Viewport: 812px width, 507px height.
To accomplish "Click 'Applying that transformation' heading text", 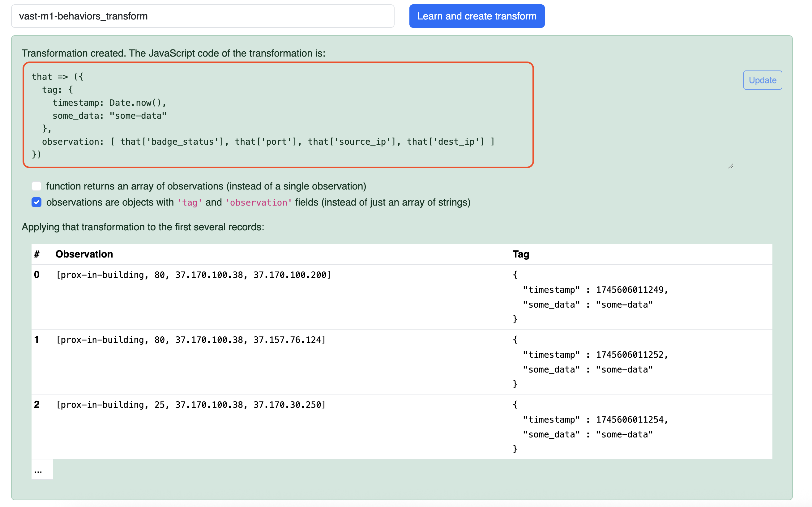I will click(143, 227).
